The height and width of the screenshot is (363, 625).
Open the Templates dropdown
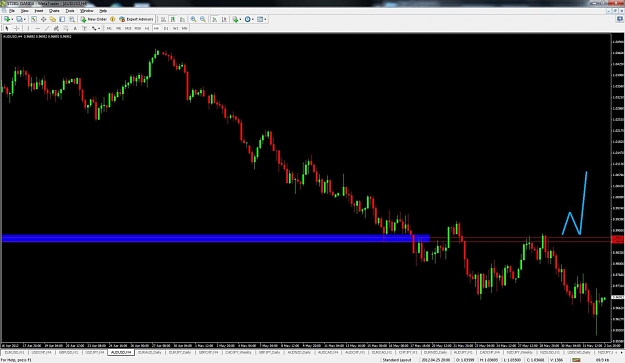tap(261, 19)
